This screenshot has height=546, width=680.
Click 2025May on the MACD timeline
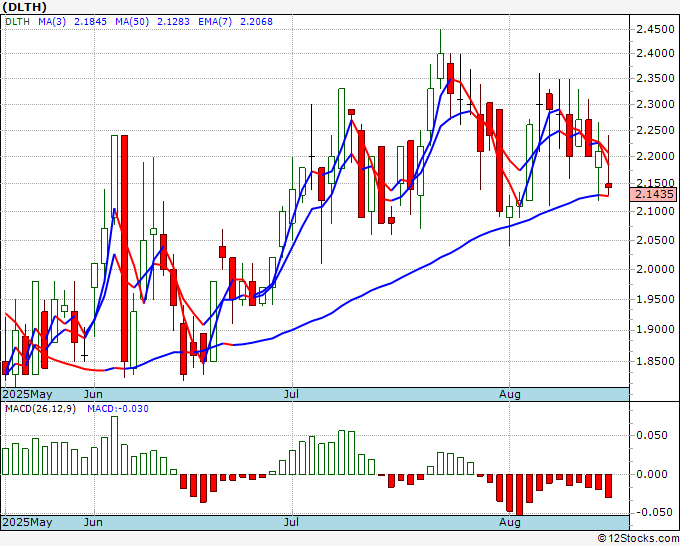27,522
